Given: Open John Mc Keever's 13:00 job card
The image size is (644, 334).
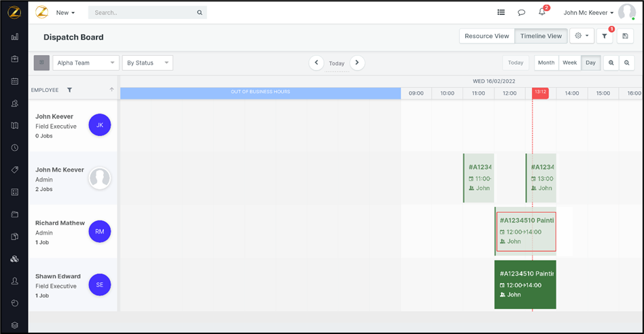Looking at the screenshot, I should (x=541, y=178).
